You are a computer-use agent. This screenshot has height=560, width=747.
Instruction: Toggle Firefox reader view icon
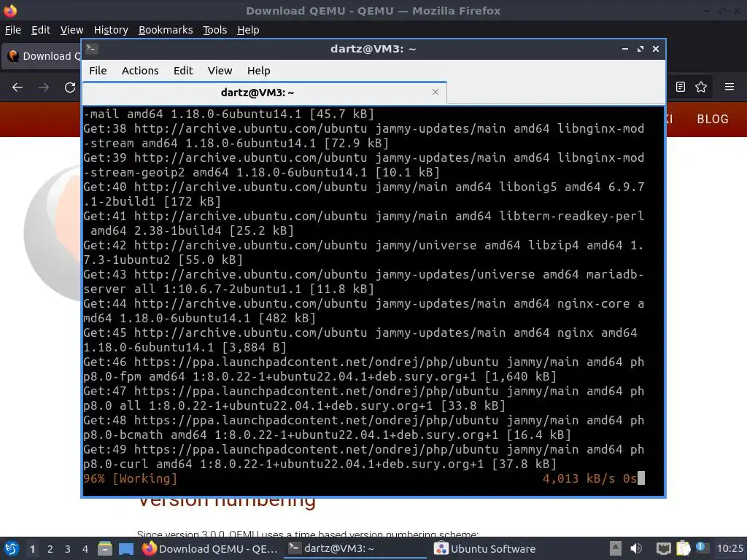(x=681, y=87)
